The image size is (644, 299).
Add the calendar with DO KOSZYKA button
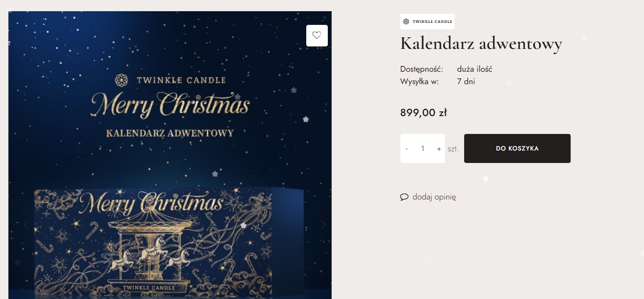[517, 148]
